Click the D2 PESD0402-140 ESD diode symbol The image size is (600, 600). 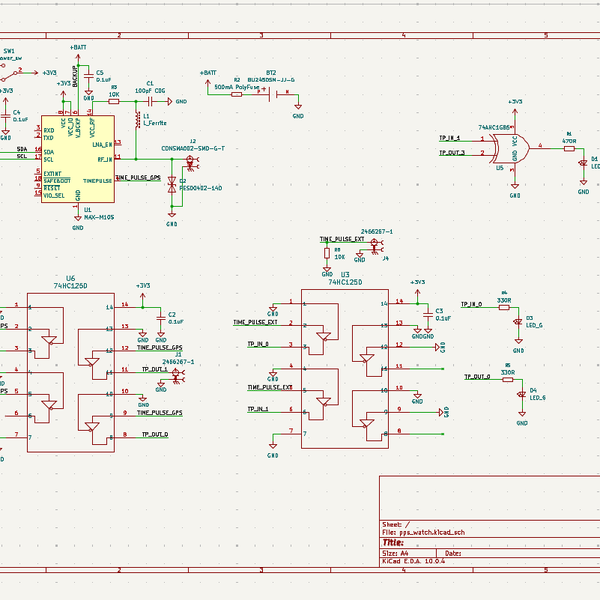[172, 185]
